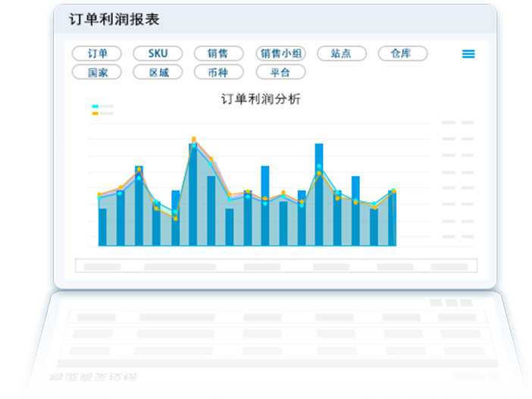
Task: Click the table header row under chart
Action: [x=276, y=266]
